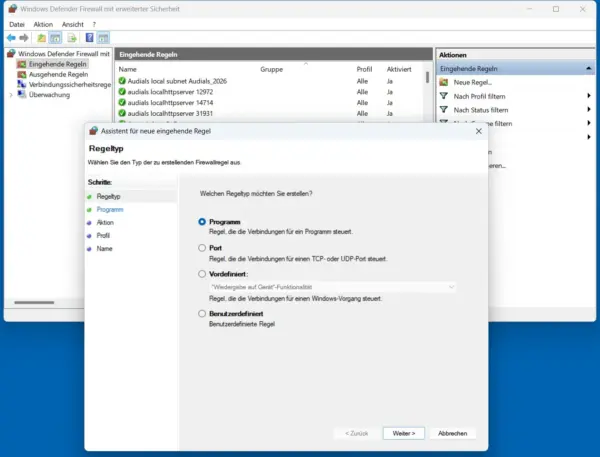Click the forward arrow toolbar icon
600x457 pixels.
(x=24, y=38)
